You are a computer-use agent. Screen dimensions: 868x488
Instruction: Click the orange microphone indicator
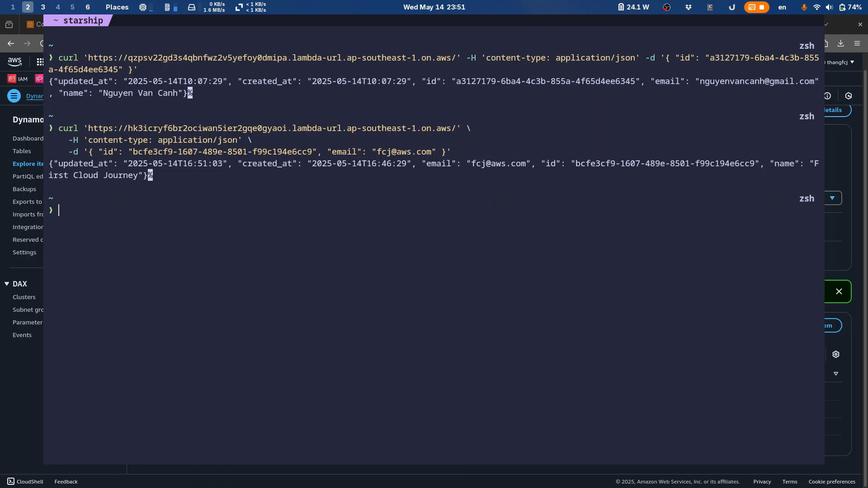tap(804, 7)
